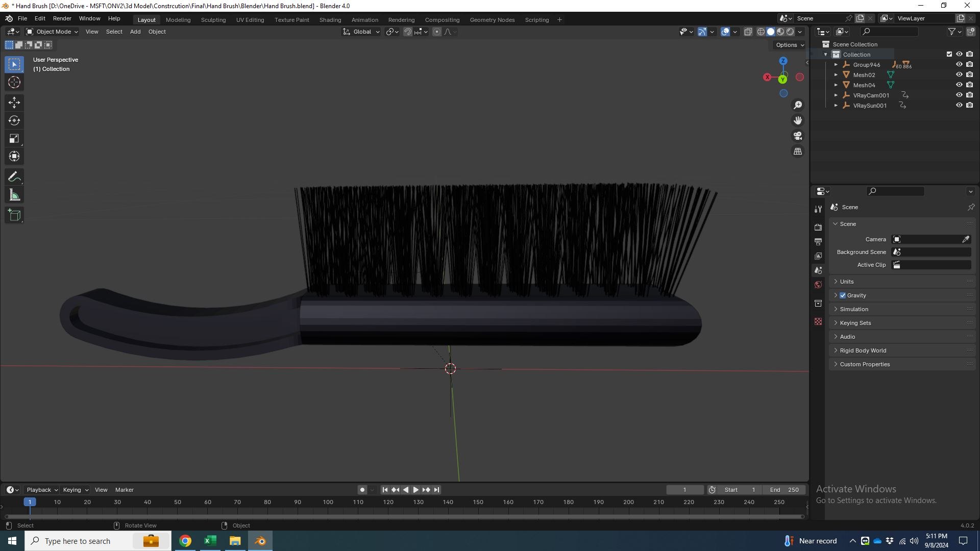Image resolution: width=980 pixels, height=551 pixels.
Task: Hide Mesh02 with eye icon
Action: click(x=959, y=74)
